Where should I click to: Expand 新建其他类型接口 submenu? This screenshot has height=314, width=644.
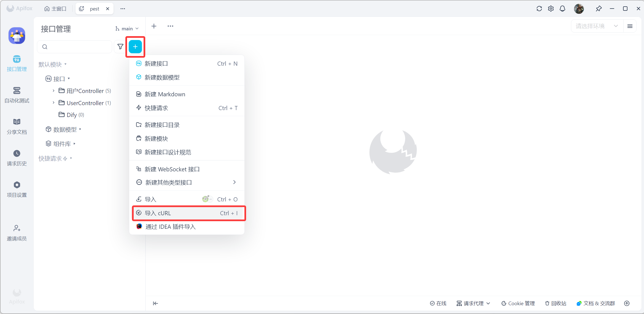(x=187, y=182)
